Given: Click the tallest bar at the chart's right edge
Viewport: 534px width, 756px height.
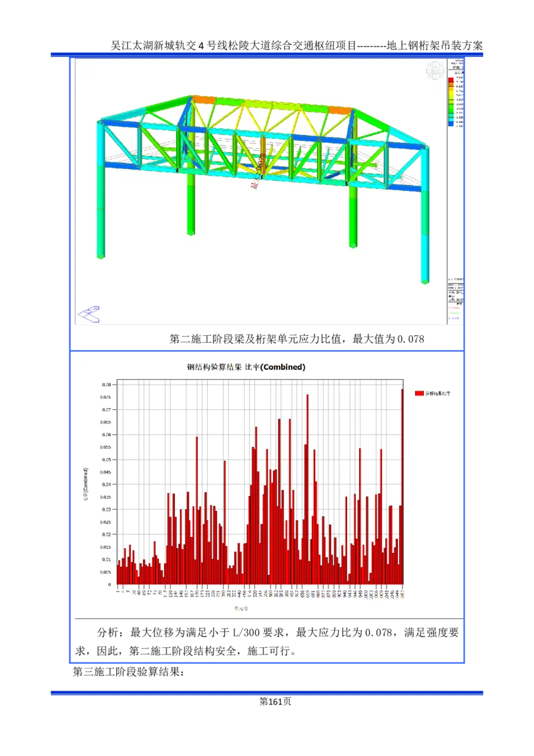Looking at the screenshot, I should click(x=403, y=486).
